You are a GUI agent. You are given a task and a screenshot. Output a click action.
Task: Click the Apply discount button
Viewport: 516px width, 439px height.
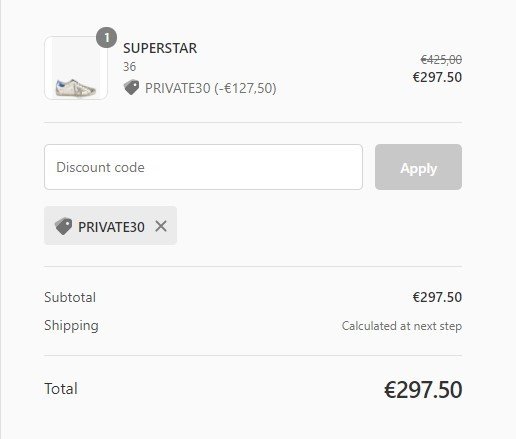418,167
